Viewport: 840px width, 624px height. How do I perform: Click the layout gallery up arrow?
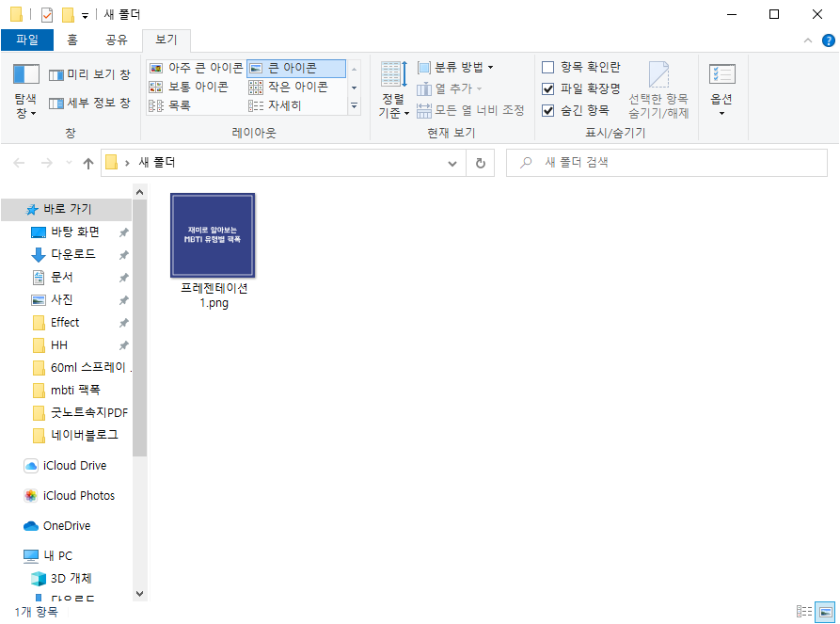(354, 69)
